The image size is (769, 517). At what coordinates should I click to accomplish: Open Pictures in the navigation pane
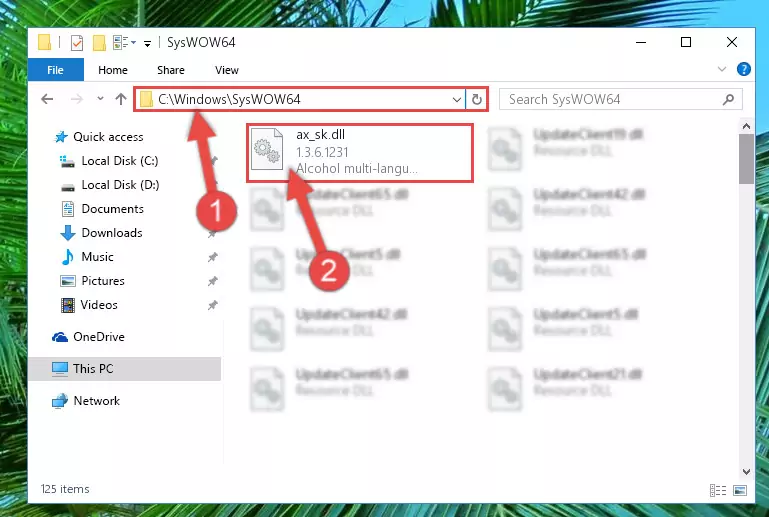tap(103, 281)
